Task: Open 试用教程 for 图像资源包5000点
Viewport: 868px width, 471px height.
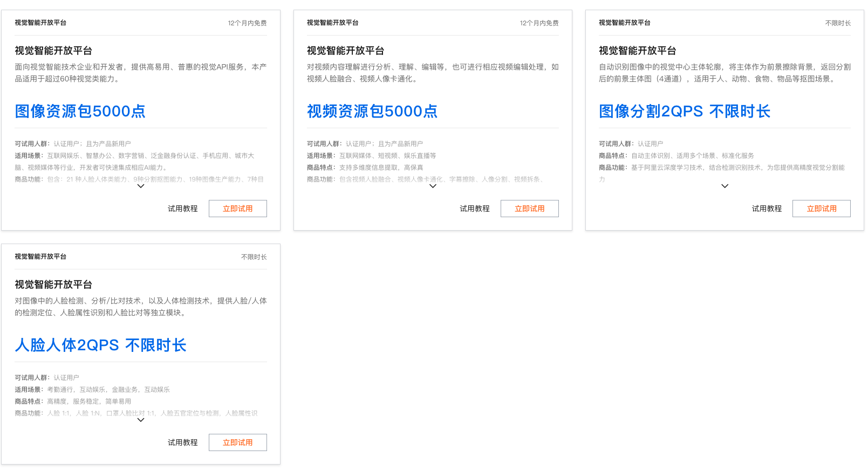Action: point(183,209)
